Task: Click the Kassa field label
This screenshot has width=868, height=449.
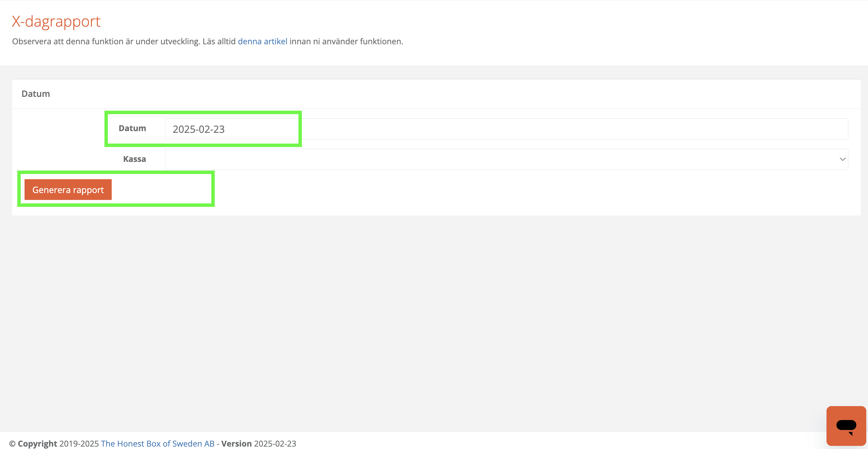Action: pos(134,159)
